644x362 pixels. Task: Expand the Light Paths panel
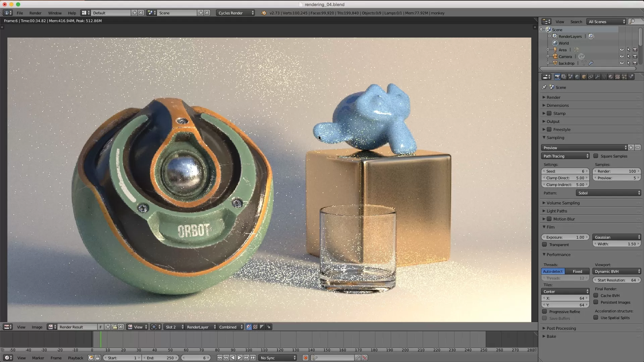pos(557,211)
